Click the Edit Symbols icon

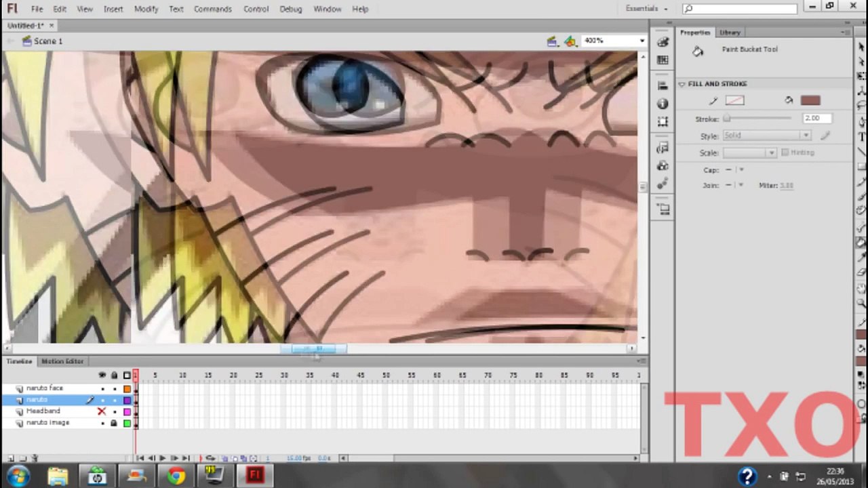570,41
